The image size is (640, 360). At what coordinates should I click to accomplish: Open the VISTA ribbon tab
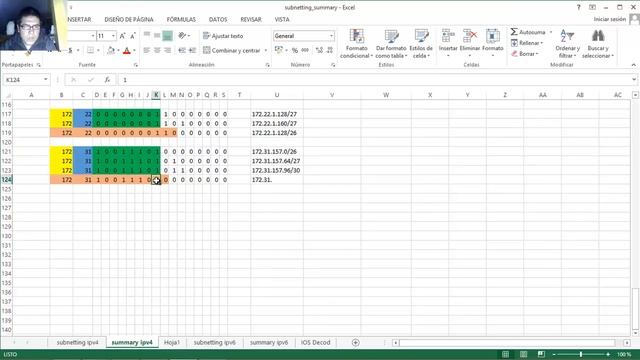coord(282,19)
